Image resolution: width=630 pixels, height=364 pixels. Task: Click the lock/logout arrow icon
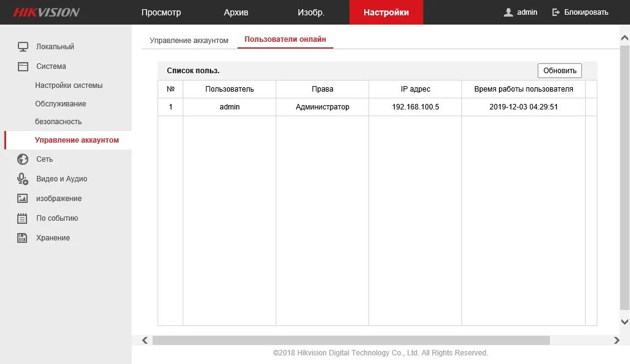tap(556, 12)
